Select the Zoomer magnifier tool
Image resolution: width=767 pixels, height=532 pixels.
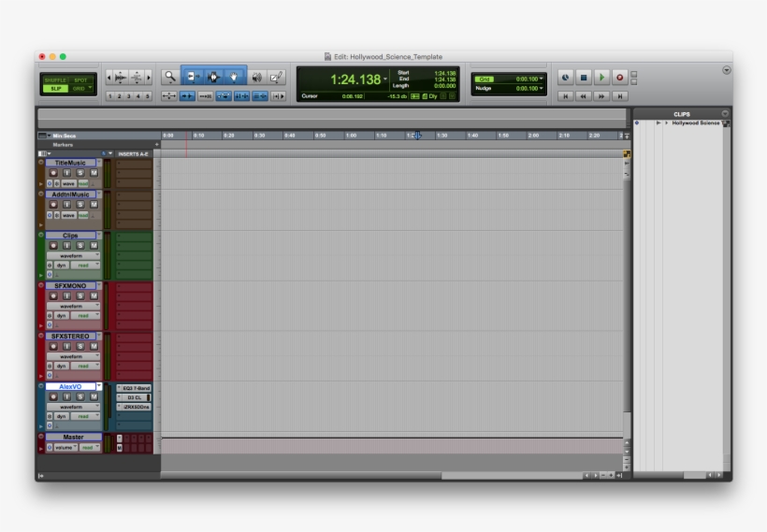pyautogui.click(x=169, y=77)
